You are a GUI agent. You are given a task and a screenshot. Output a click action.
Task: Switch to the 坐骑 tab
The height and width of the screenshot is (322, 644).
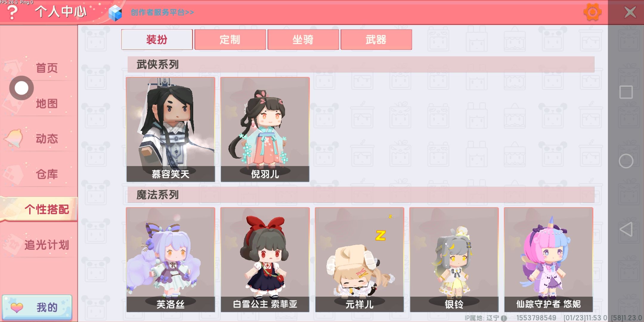click(x=303, y=39)
